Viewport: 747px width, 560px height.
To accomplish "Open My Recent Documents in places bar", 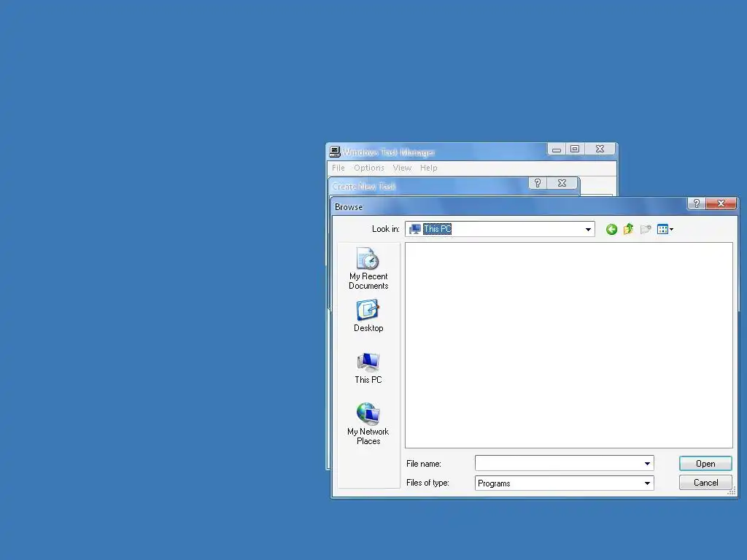I will 368,268.
